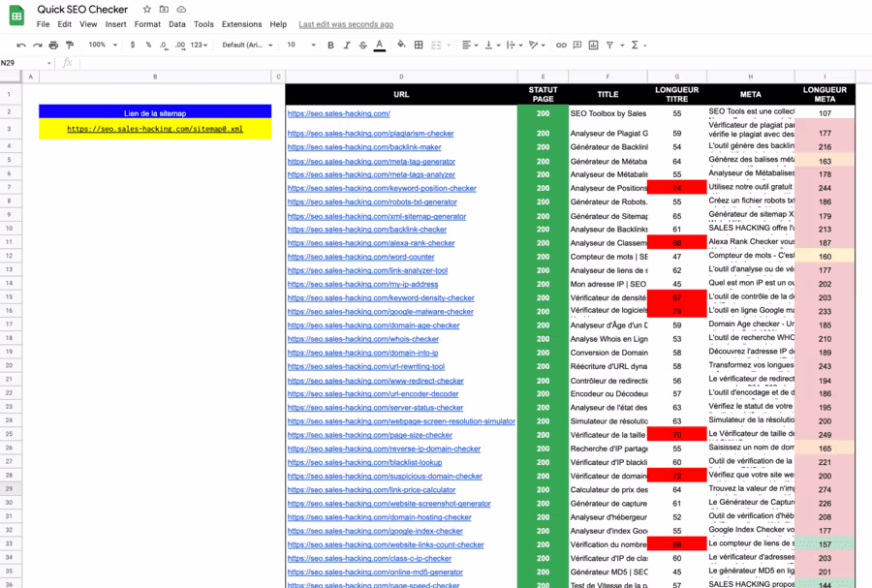This screenshot has width=872, height=588.
Task: Create a filter
Action: (x=609, y=45)
